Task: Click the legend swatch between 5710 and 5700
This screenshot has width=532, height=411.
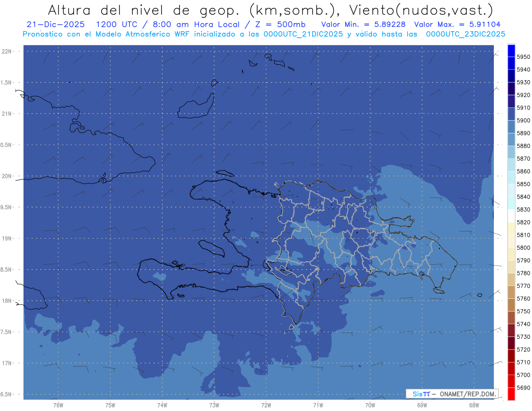Action: click(x=511, y=368)
